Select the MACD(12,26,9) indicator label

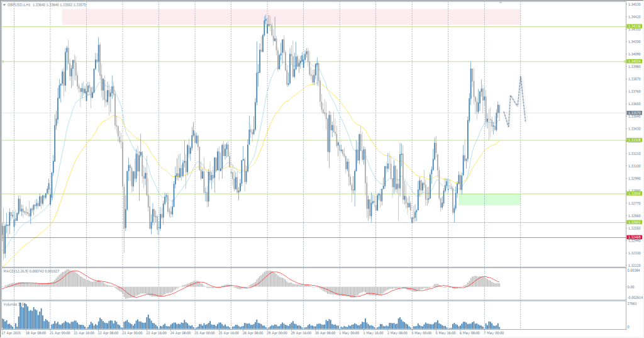[15, 271]
